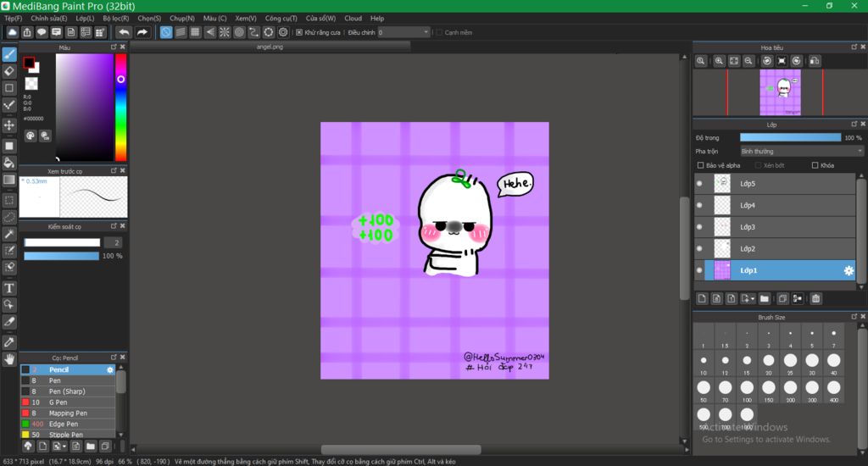Click the Undo arrow in toolbar

coord(125,33)
